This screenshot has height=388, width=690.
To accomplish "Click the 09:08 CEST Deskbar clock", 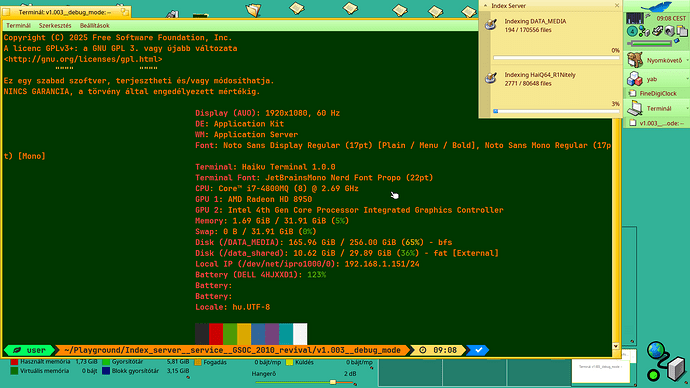I will (671, 18).
